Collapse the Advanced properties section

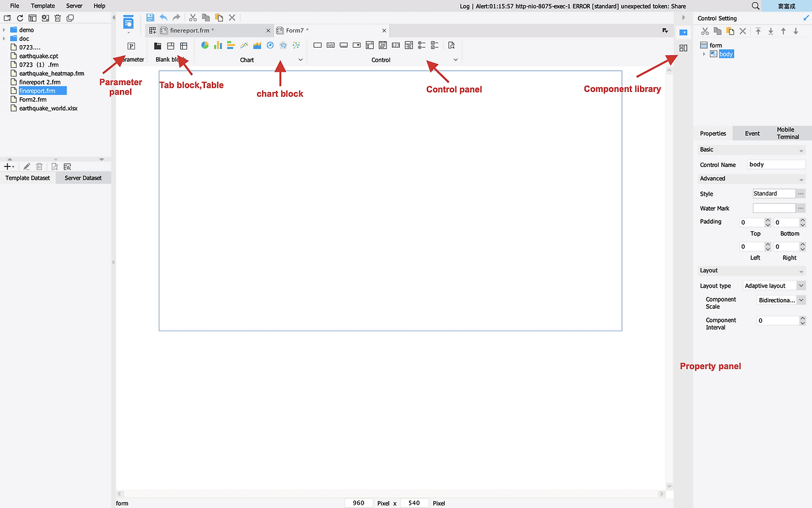(802, 180)
